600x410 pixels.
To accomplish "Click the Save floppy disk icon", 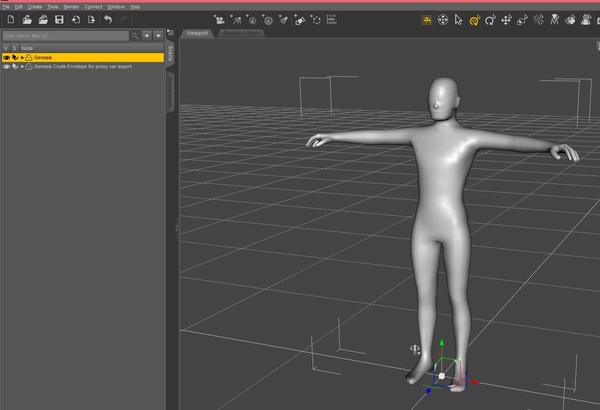I will pyautogui.click(x=59, y=20).
